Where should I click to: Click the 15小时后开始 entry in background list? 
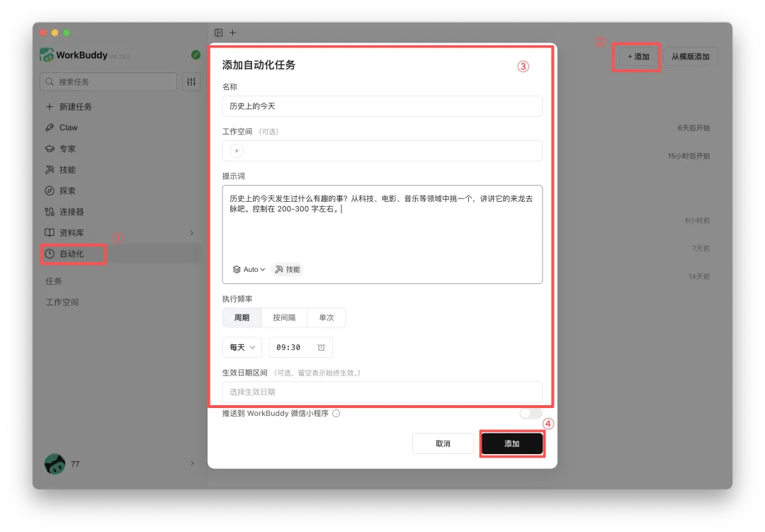(688, 156)
